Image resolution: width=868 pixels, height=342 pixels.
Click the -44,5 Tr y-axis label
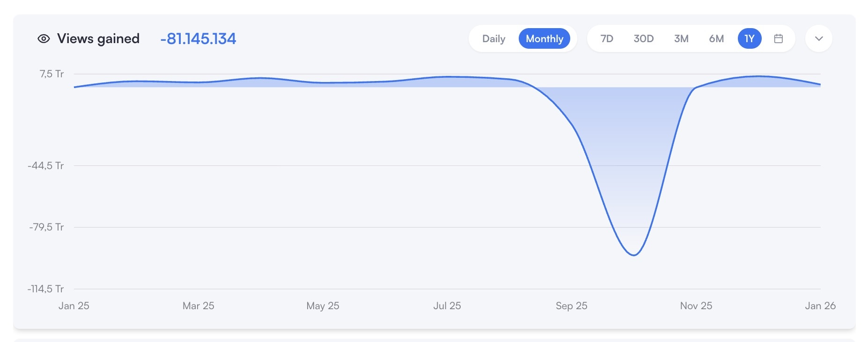point(46,166)
